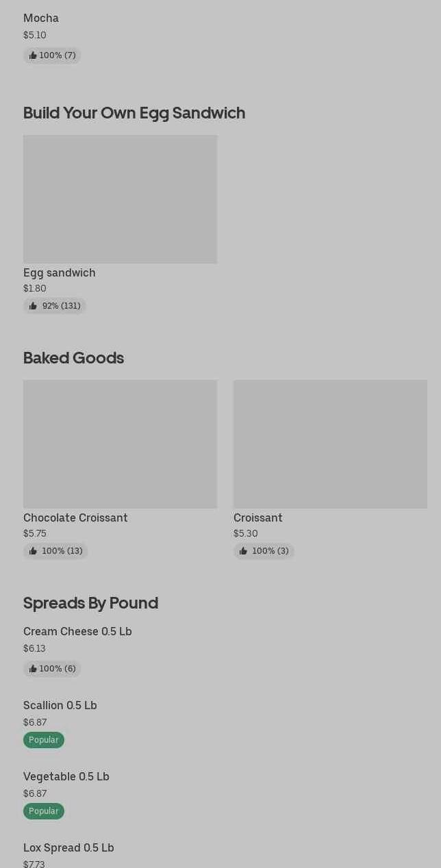Screen dimensions: 441x868
Task: Select the Mocha menu item
Action: point(41,18)
